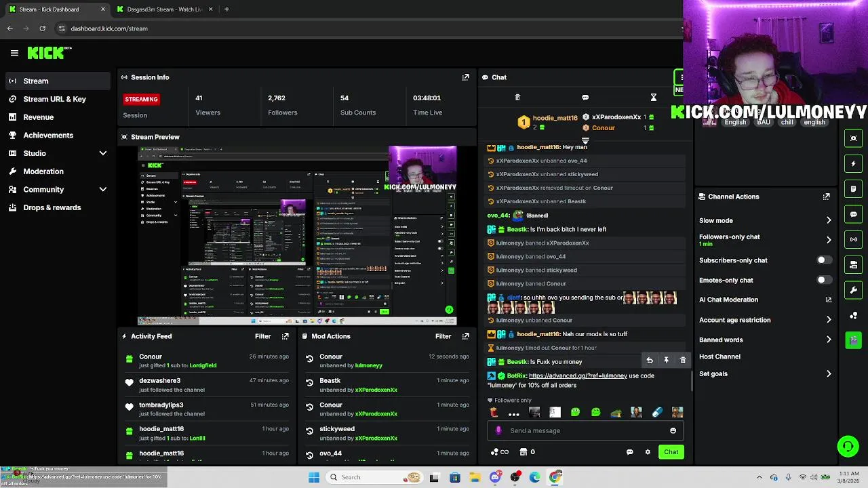Click the broadcast signal icon in right rail
868x488 pixels.
pyautogui.click(x=854, y=239)
